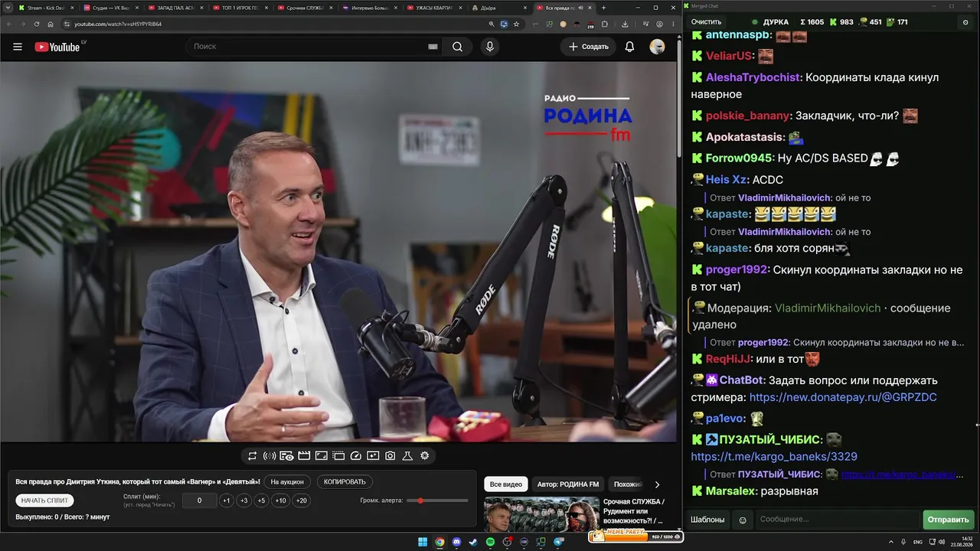Add +3 minutes to the split
The height and width of the screenshot is (551, 980).
[243, 500]
